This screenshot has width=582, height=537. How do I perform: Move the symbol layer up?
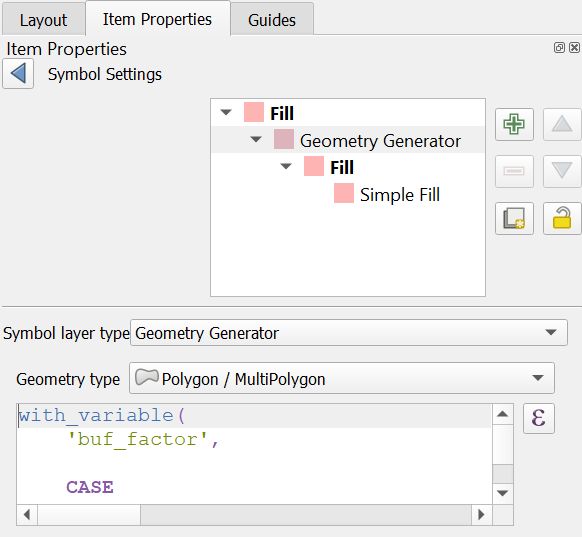click(x=562, y=124)
